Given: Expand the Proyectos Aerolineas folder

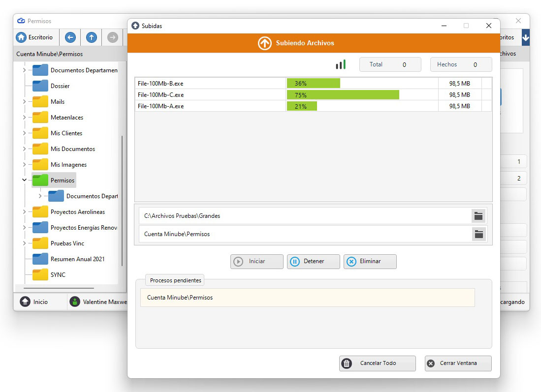Looking at the screenshot, I should click(x=24, y=211).
